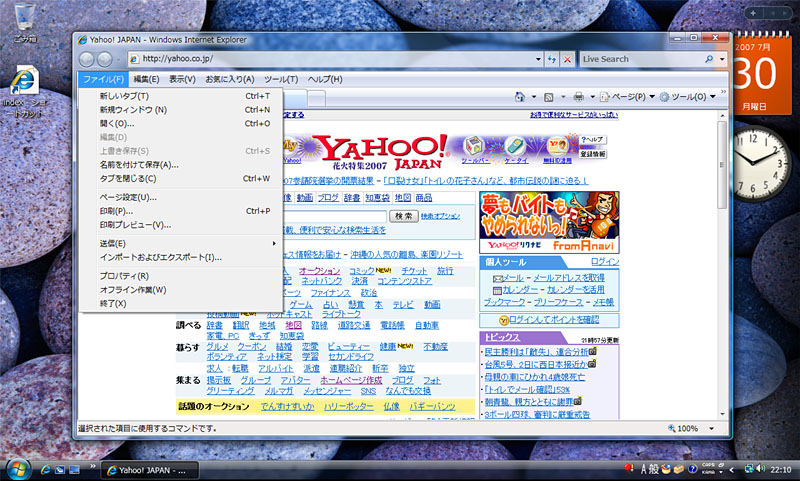Toggle オフライン作業(W) Work Offline item

(x=181, y=289)
